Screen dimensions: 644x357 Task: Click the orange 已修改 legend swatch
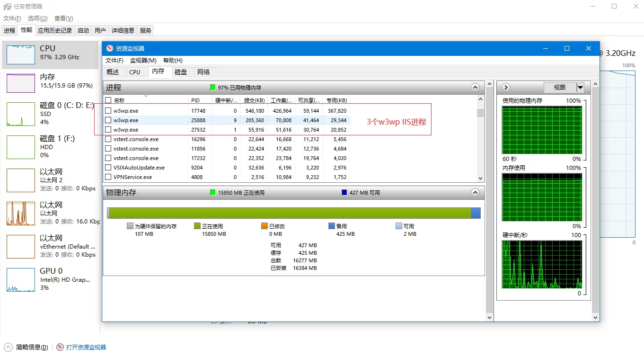click(265, 226)
